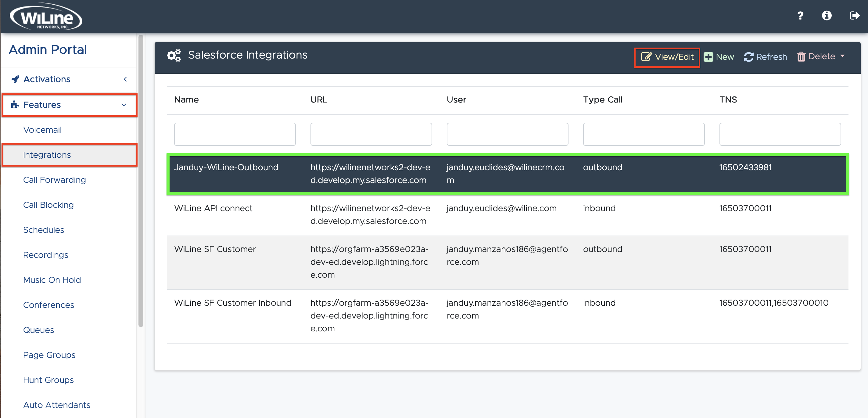The width and height of the screenshot is (868, 418).
Task: Click the gears icon beside Salesforce Integrations
Action: [174, 55]
